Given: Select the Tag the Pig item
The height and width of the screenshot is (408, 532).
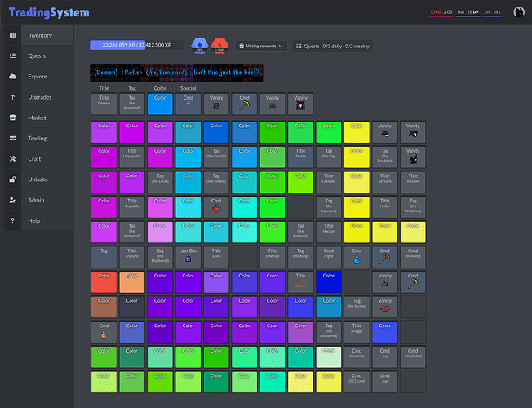Looking at the screenshot, I should click(329, 157).
